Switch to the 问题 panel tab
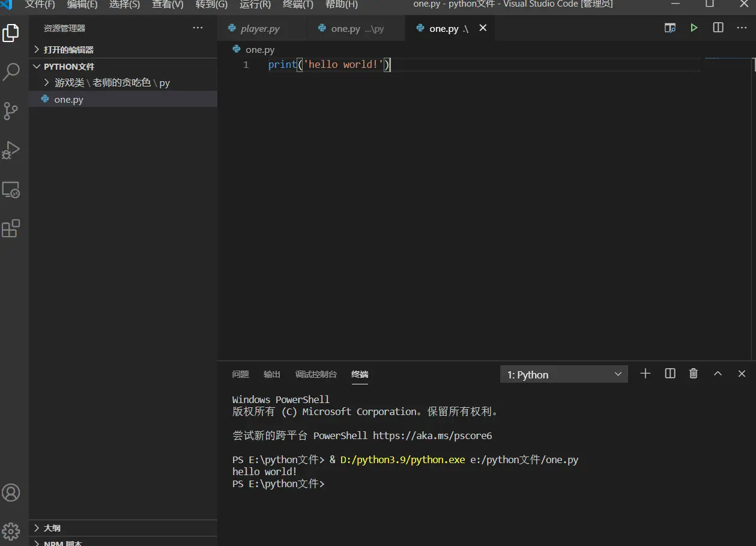The height and width of the screenshot is (546, 756). click(x=240, y=374)
